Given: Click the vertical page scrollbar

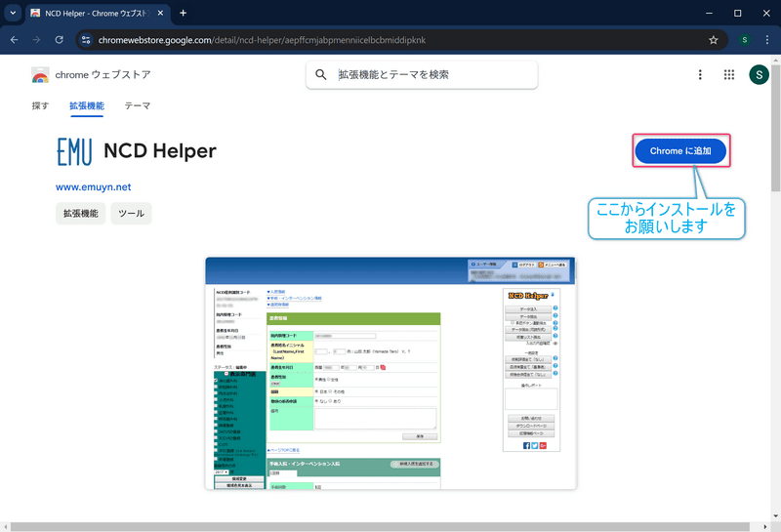Looking at the screenshot, I should (x=775, y=127).
